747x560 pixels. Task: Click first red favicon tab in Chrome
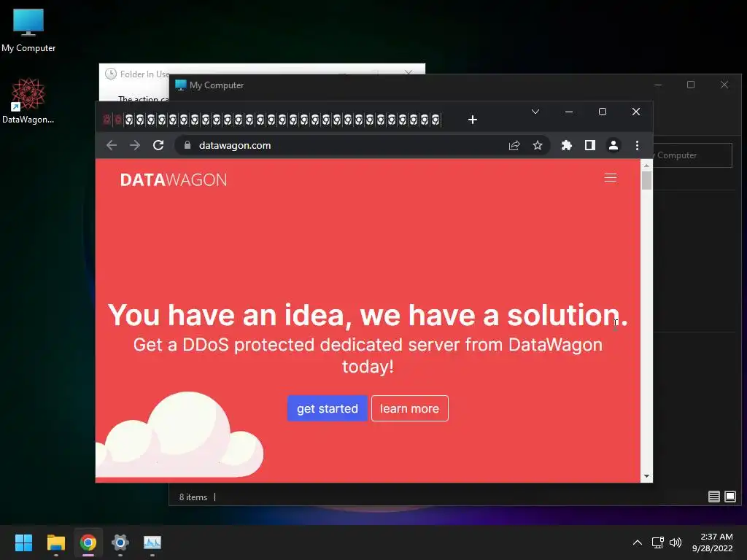(107, 120)
